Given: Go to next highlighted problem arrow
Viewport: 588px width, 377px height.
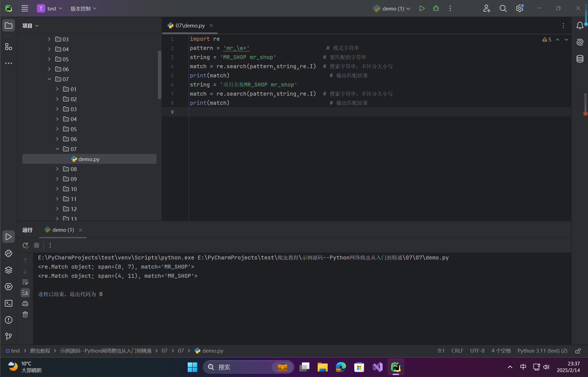Looking at the screenshot, I should (x=566, y=40).
